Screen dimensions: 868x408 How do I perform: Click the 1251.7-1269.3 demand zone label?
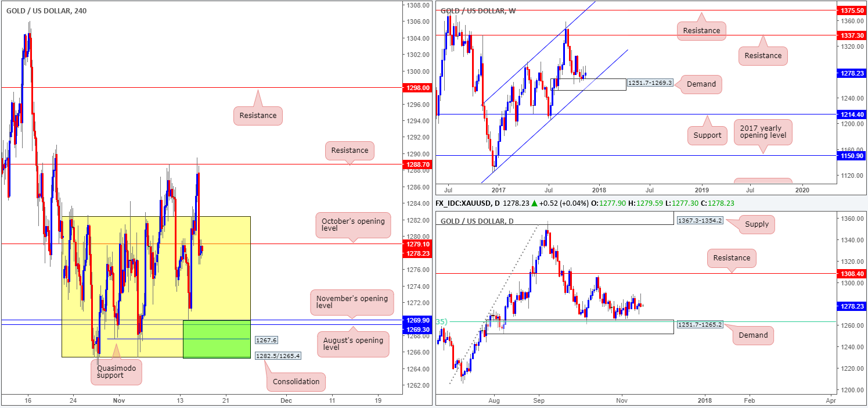click(x=650, y=84)
